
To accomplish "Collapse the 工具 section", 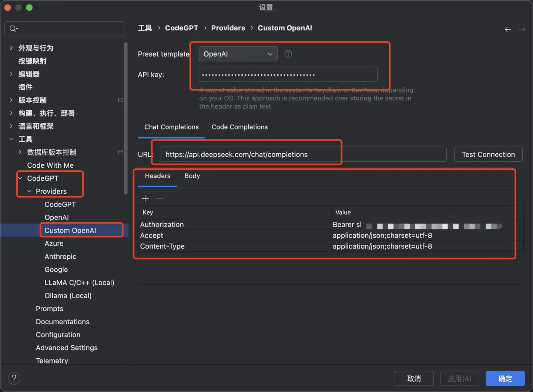I will point(11,139).
